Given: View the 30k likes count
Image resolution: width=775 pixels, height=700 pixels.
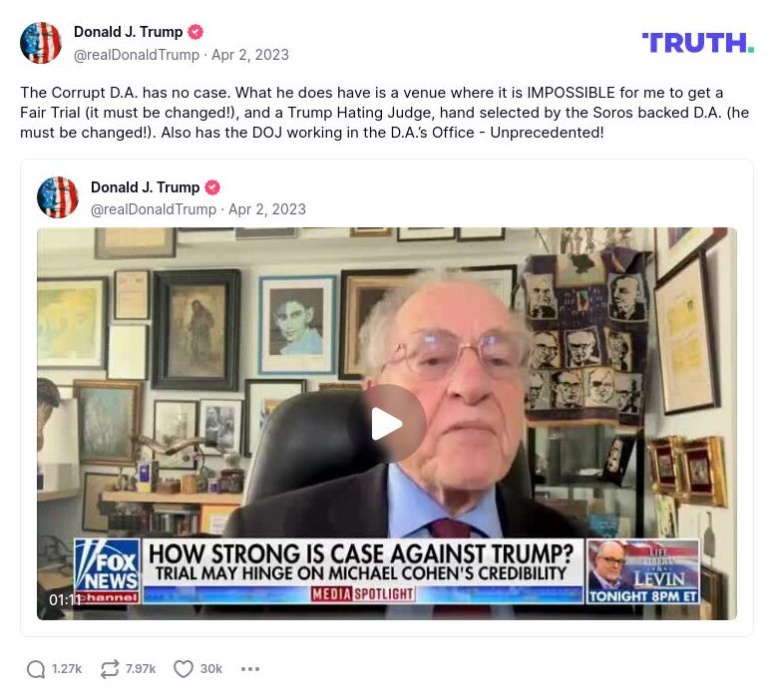Looking at the screenshot, I should (x=211, y=669).
